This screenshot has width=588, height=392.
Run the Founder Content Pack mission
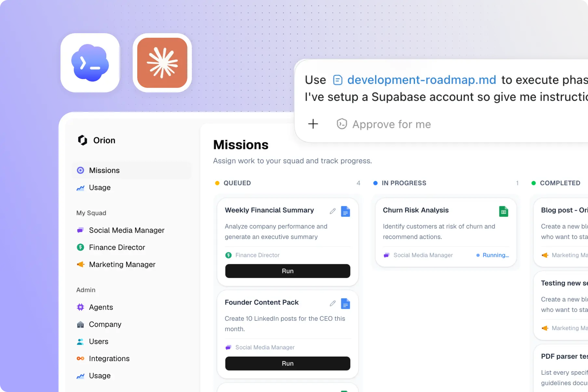click(x=287, y=363)
